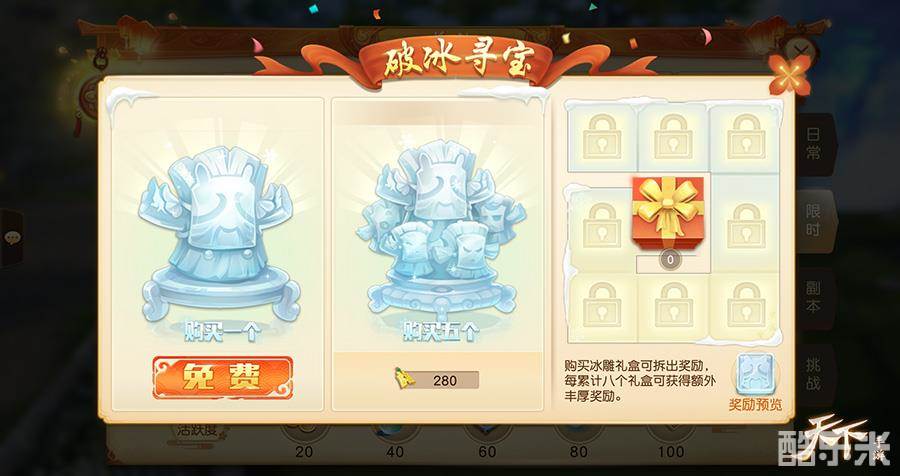Select the five ice statues 购买五个
The image size is (900, 476).
coord(441,235)
